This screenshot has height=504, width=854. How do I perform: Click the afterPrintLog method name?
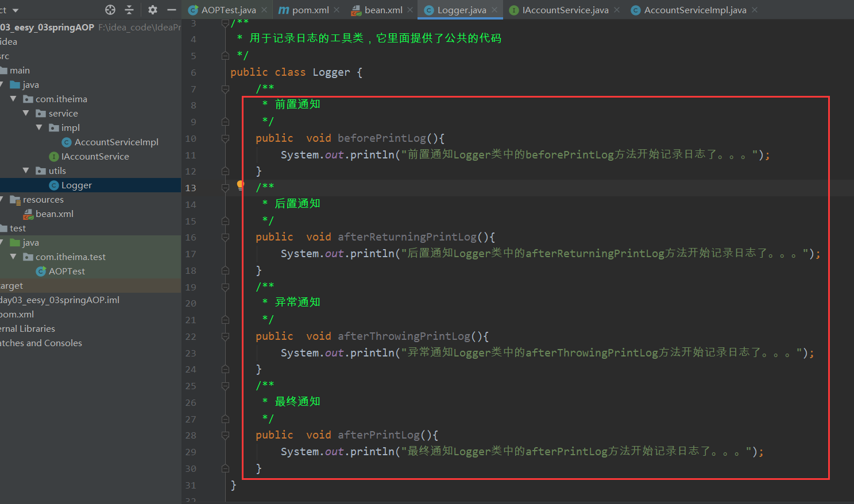378,435
